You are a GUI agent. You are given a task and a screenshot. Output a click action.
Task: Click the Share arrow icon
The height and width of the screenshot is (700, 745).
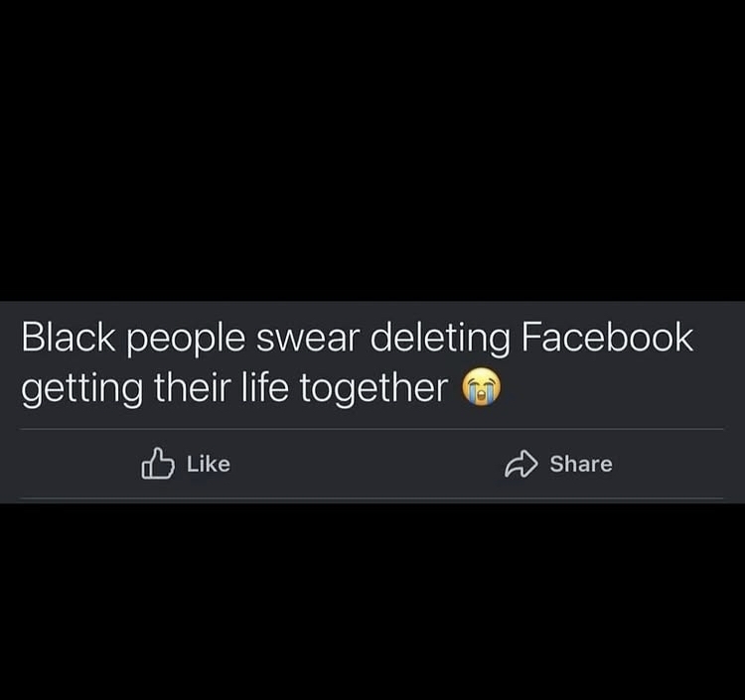point(521,464)
